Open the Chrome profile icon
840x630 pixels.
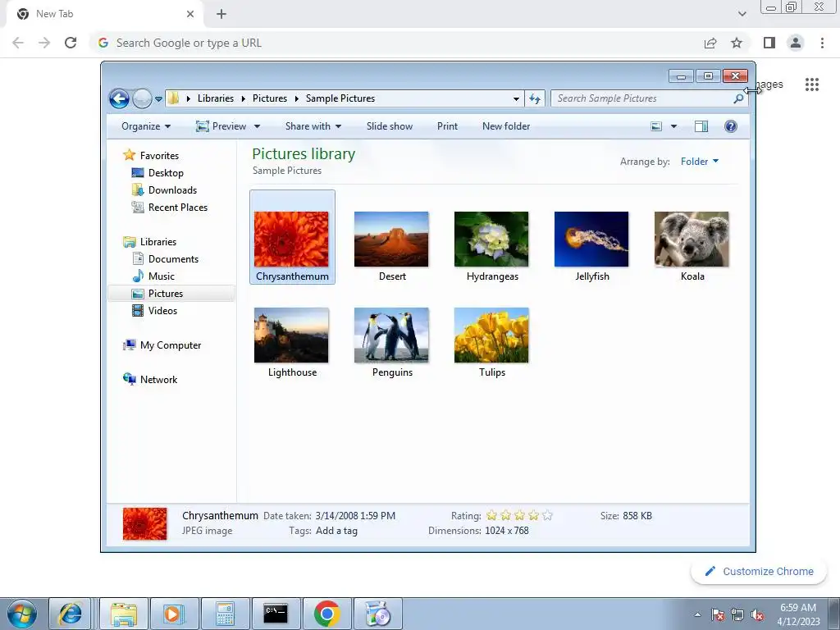click(x=796, y=43)
